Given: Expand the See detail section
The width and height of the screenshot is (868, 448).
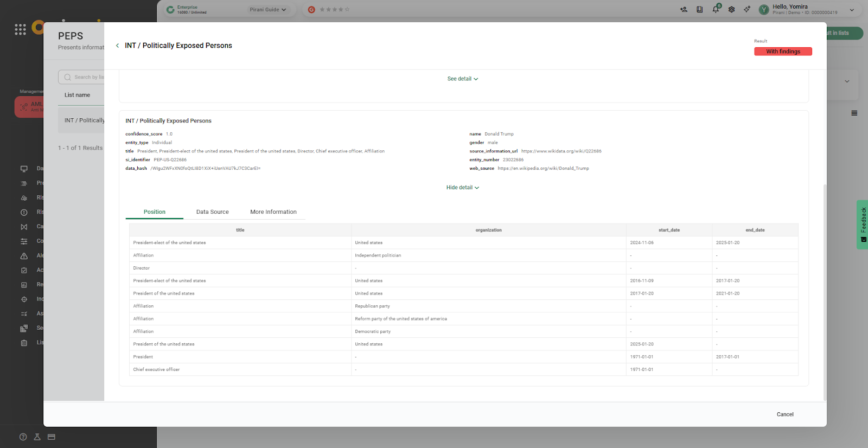Looking at the screenshot, I should (x=462, y=79).
